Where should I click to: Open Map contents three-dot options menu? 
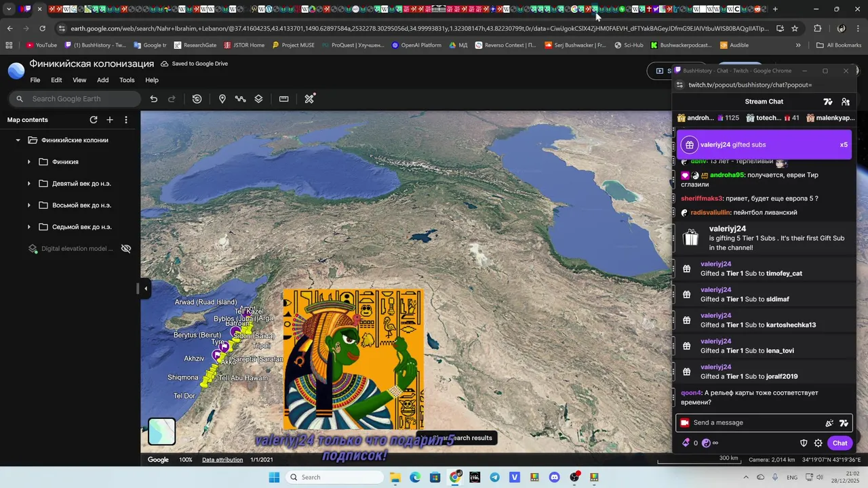pos(126,120)
